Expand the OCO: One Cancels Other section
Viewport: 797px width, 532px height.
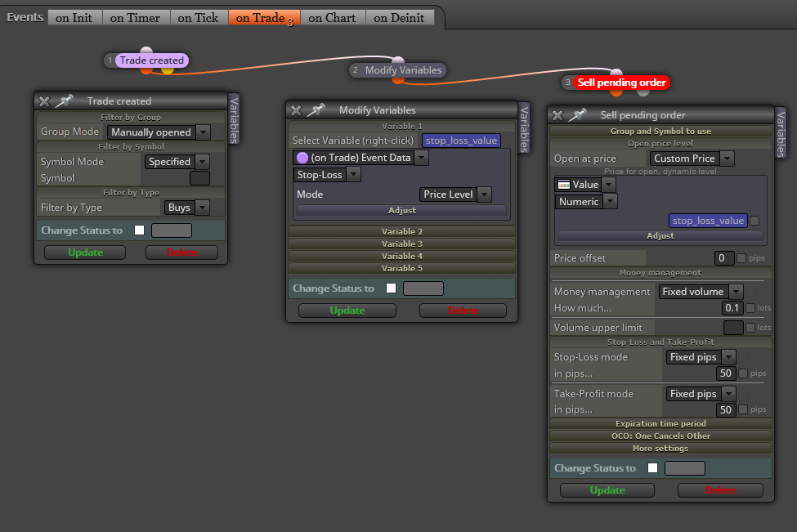660,436
